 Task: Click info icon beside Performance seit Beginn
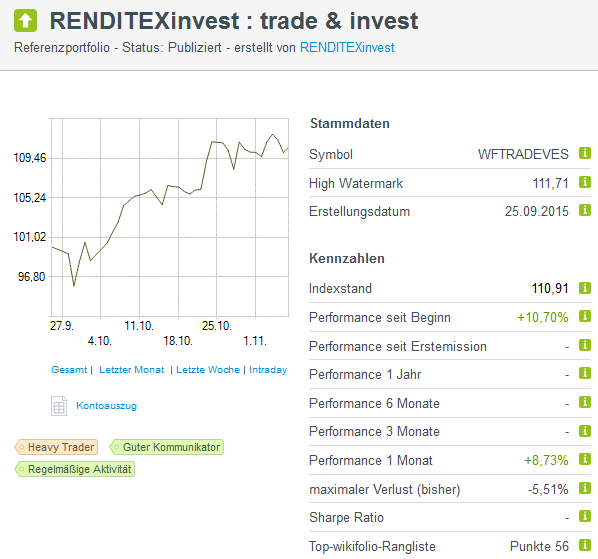(585, 316)
